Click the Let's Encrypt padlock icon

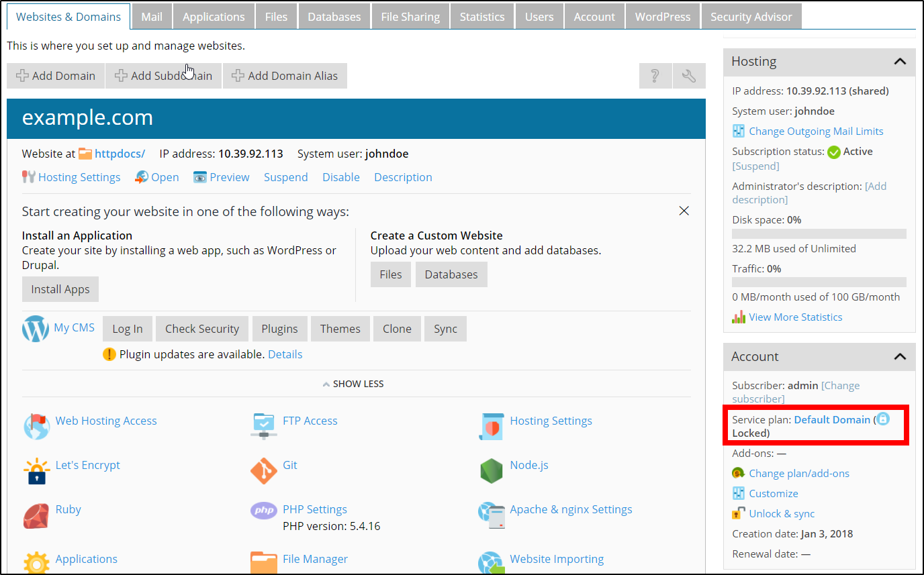pos(36,470)
